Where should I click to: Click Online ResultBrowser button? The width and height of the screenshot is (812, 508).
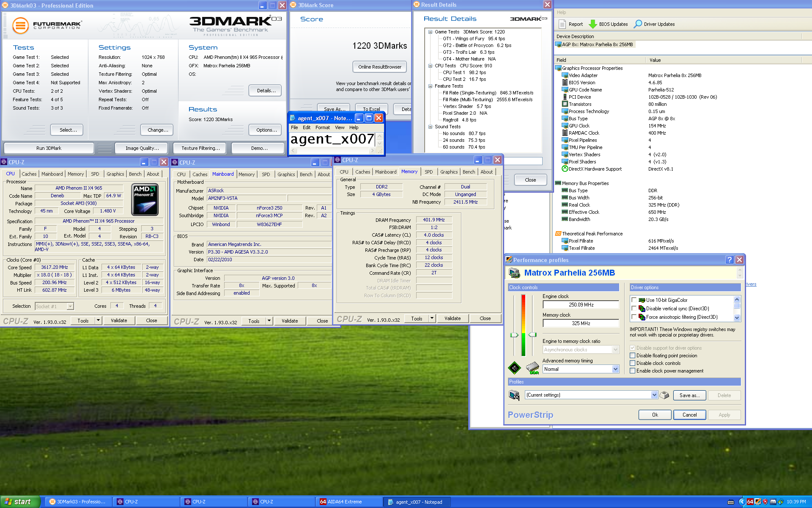(380, 67)
